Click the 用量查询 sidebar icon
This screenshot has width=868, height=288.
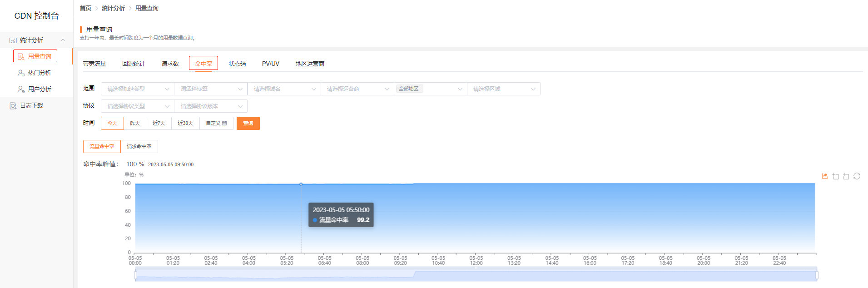(21, 57)
